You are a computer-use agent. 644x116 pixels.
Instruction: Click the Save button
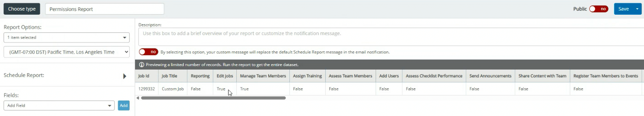coord(623,9)
